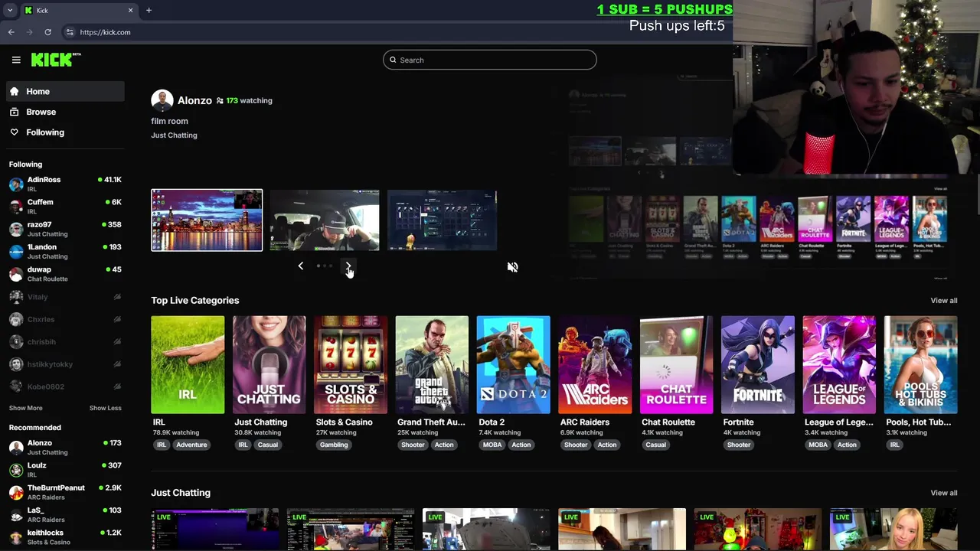Open Cuffem in Following list
Screen dimensions: 980x551
point(66,207)
